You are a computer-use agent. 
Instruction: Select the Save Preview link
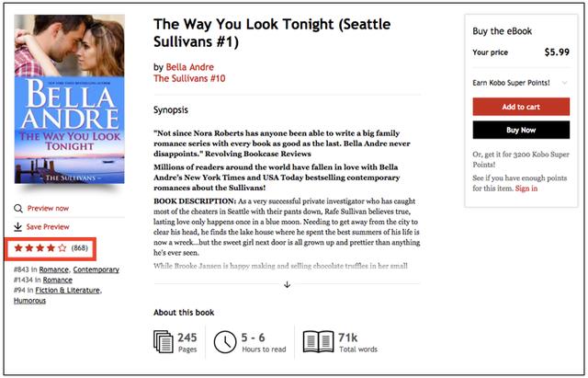[x=48, y=226]
